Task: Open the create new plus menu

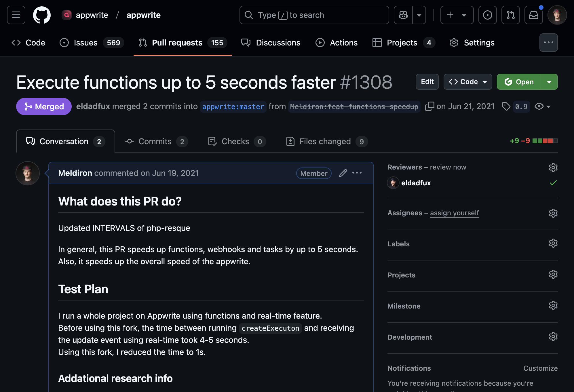Action: point(457,15)
